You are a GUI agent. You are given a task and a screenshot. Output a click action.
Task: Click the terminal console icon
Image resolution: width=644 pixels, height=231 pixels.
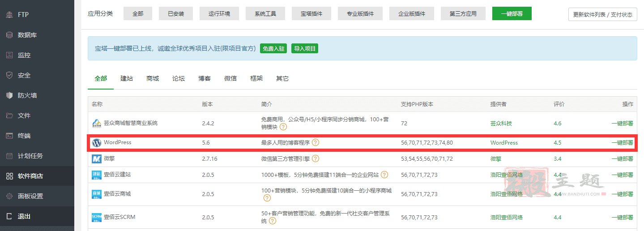pos(9,136)
